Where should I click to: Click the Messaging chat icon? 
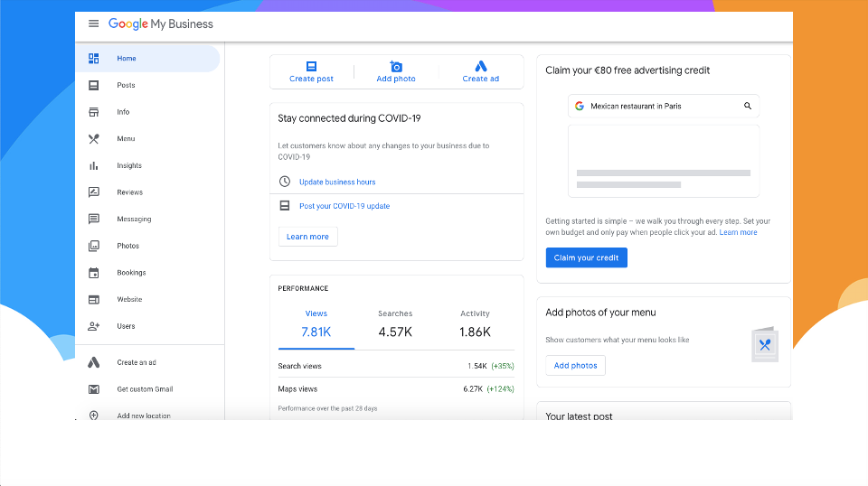click(93, 219)
